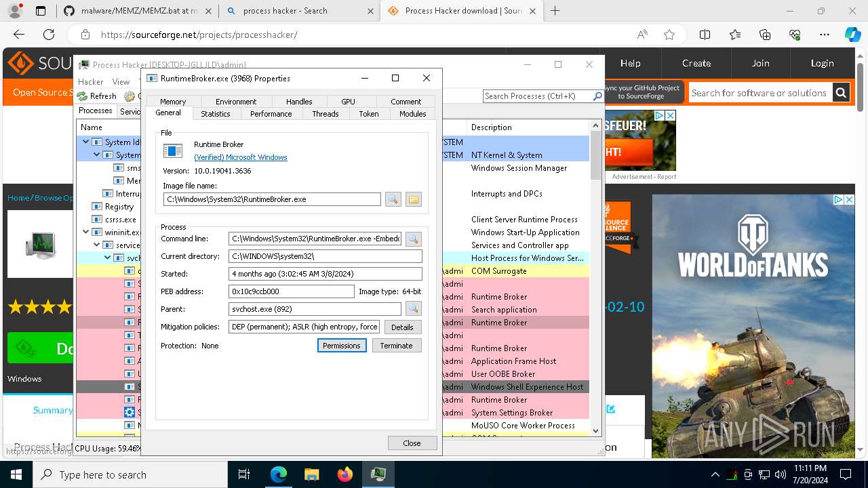Screen dimensions: 868x488
Task: Switch to Memory tab
Action: [x=173, y=101]
